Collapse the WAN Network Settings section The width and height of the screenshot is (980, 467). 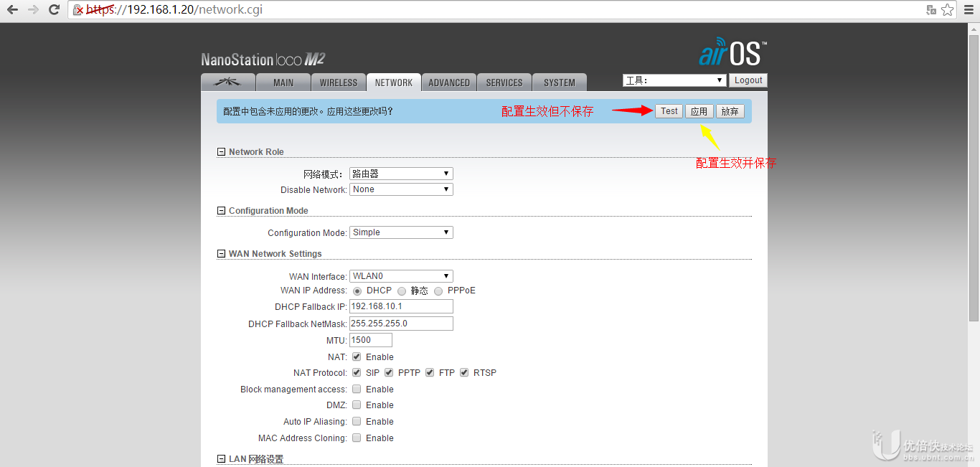pos(221,254)
